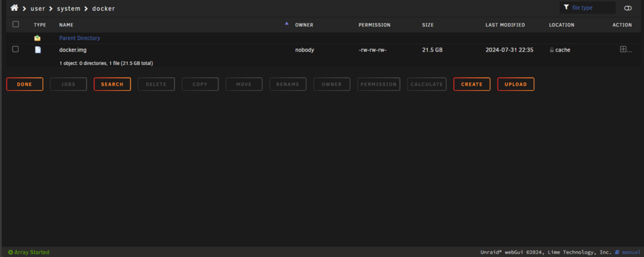Click the Calculate button
This screenshot has height=257, width=644.
(427, 84)
